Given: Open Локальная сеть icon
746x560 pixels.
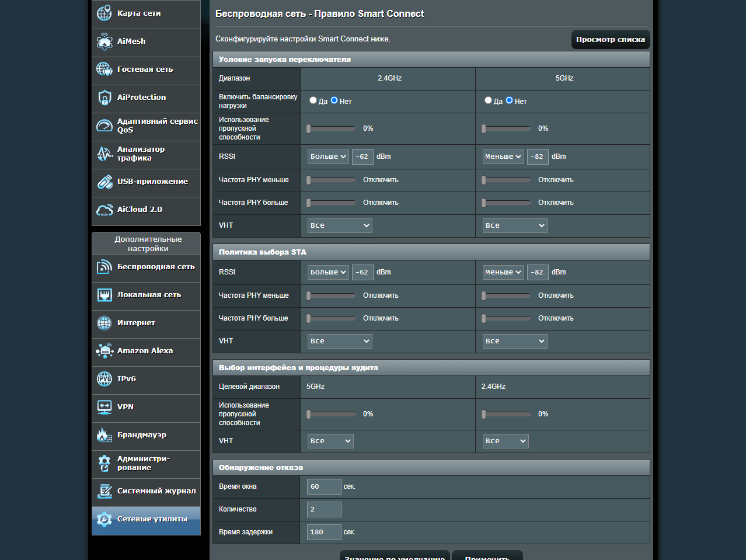Looking at the screenshot, I should tap(104, 294).
